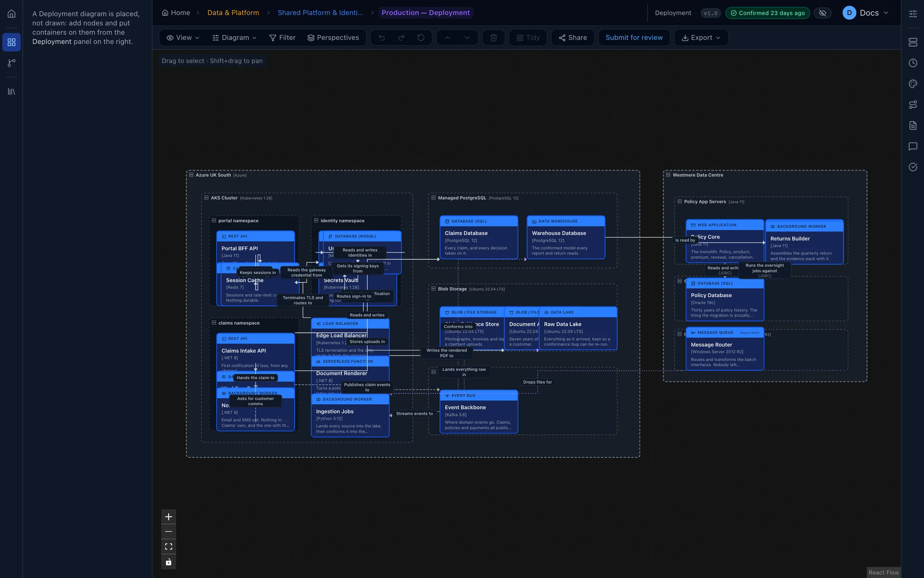Screen dimensions: 924x578
Task: Click the reset rotate icon in toolbar
Action: click(x=421, y=38)
